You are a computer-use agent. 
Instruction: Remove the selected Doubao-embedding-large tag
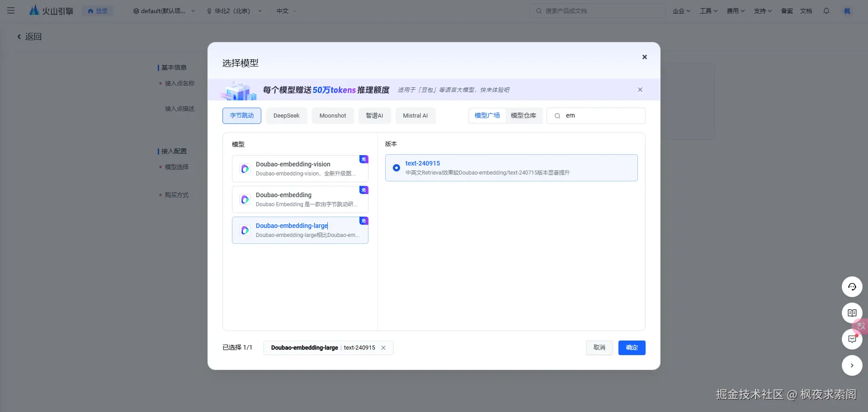(x=383, y=348)
